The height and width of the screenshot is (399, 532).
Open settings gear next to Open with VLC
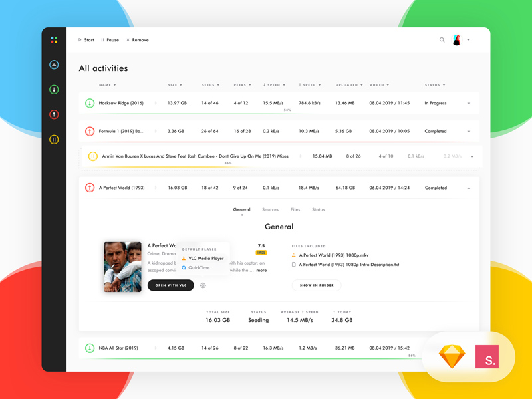coord(203,285)
